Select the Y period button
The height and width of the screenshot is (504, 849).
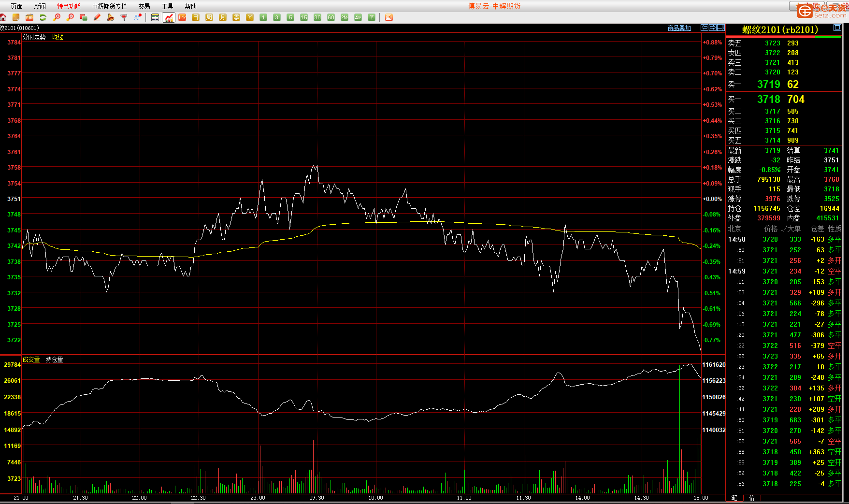click(372, 17)
